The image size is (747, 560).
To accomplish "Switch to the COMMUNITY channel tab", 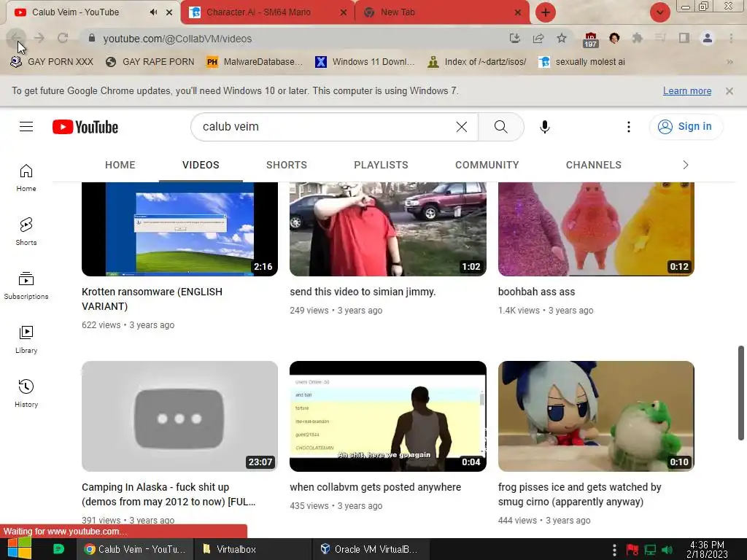I will click(x=487, y=165).
